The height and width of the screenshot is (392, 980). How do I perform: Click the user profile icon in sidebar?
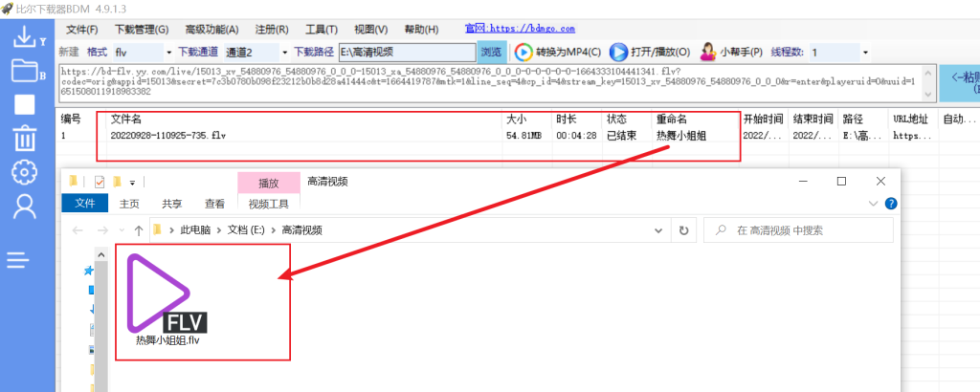24,206
